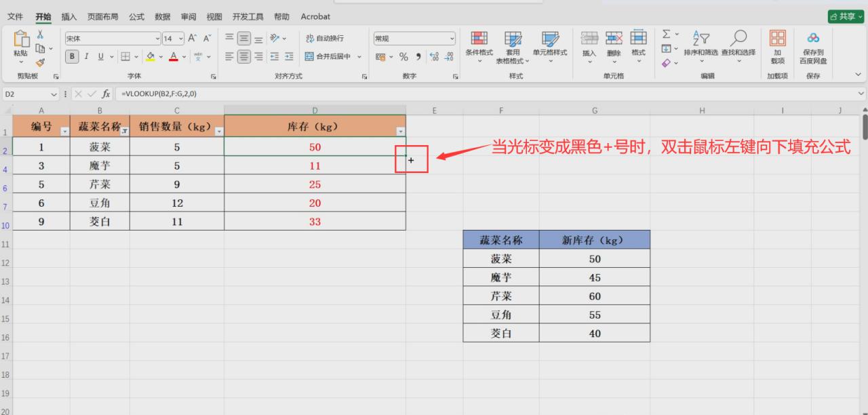Click the Insert Function fx icon
The image size is (868, 415).
(x=106, y=94)
